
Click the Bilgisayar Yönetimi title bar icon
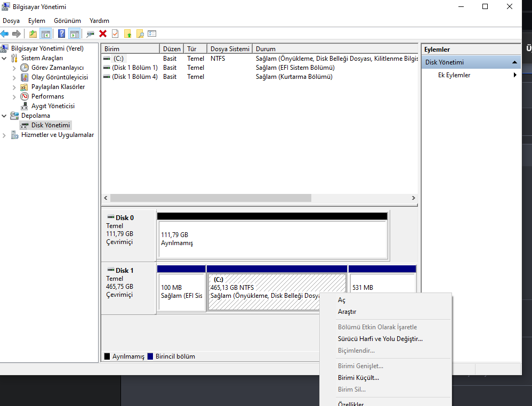(x=6, y=6)
